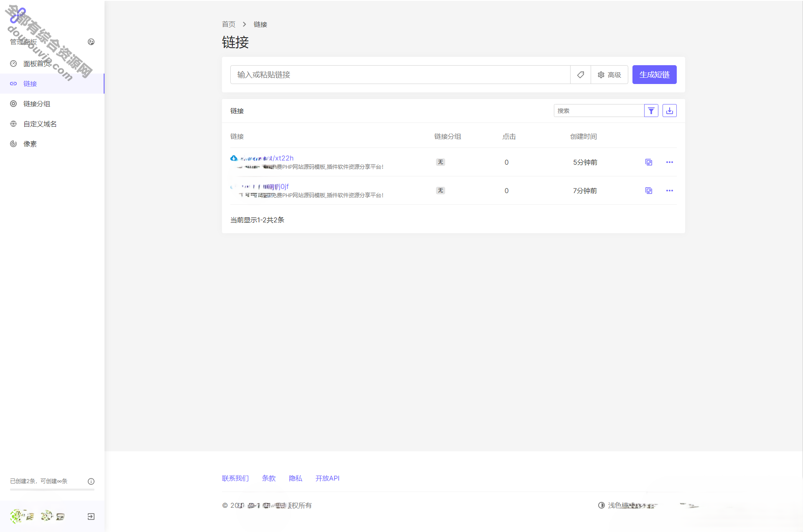The width and height of the screenshot is (803, 532).
Task: Open the 联系我们 footer link
Action: 235,478
